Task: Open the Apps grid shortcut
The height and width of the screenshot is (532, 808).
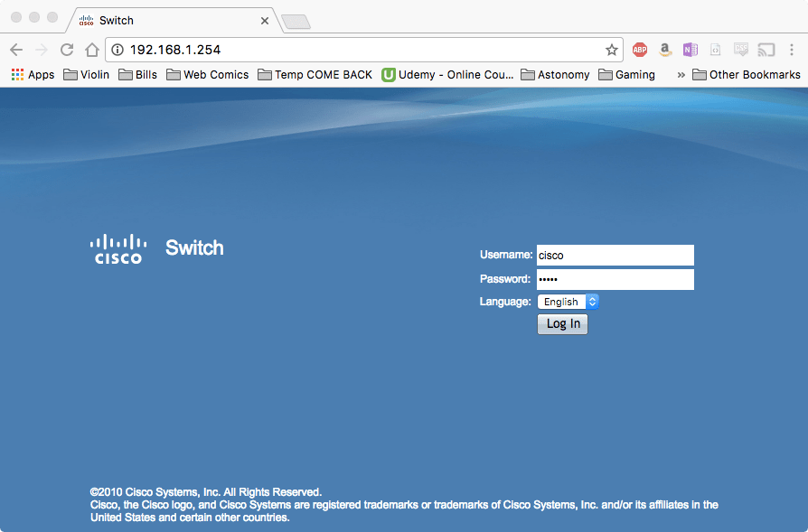Action: point(33,75)
